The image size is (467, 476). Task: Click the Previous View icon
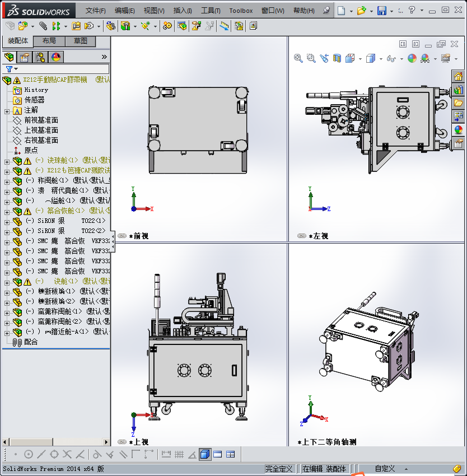pos(324,58)
